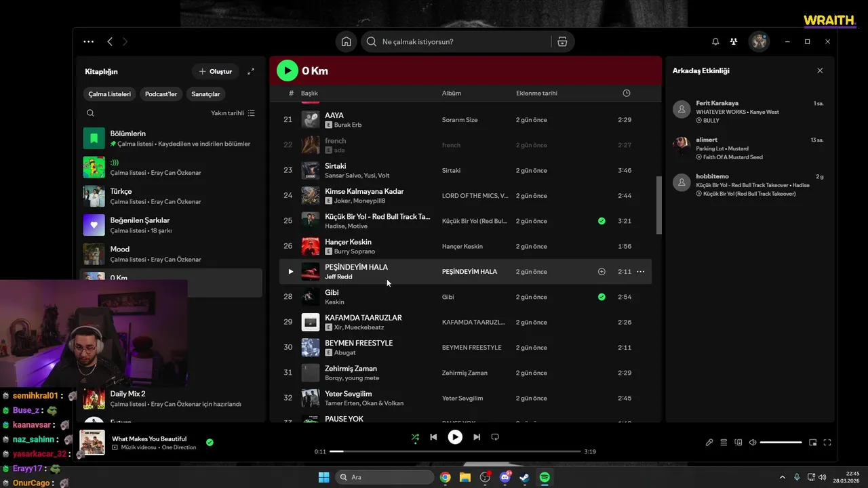Select the BEYMEN FREESTYLE track title
868x488 pixels.
359,343
